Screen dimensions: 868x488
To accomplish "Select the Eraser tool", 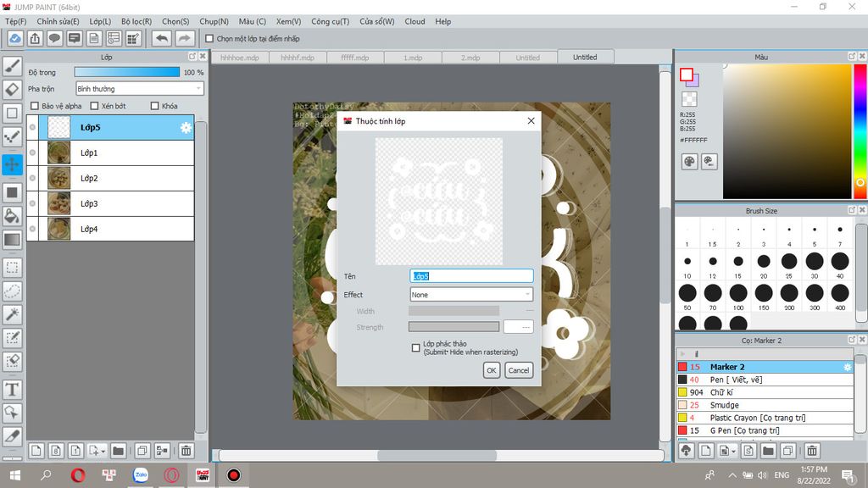I will coord(12,90).
